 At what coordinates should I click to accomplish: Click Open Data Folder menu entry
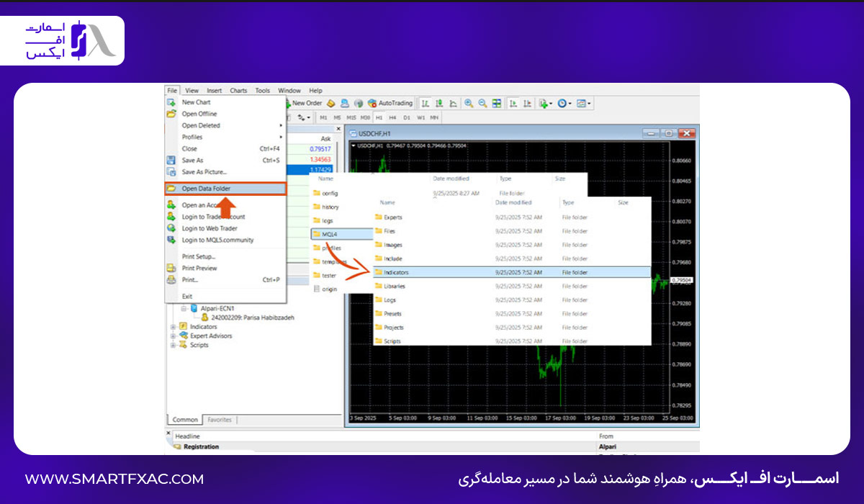[x=225, y=189]
